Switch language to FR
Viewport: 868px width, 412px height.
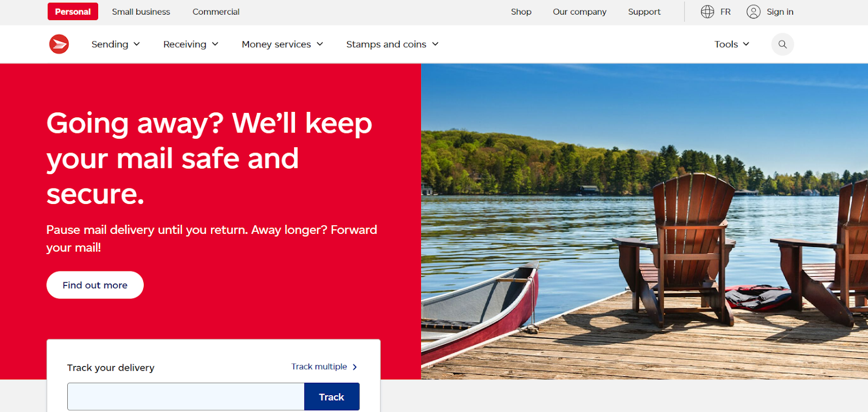pyautogui.click(x=725, y=11)
